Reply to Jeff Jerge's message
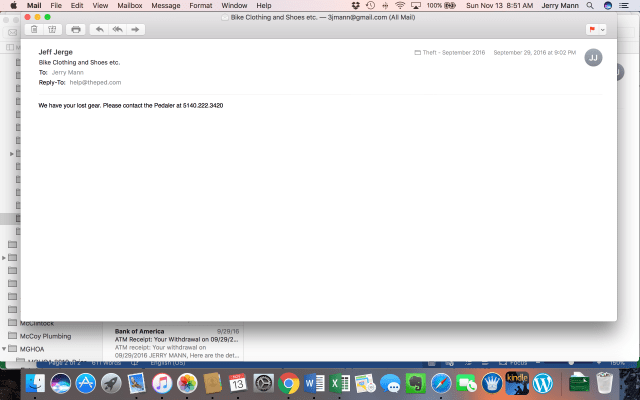 pyautogui.click(x=100, y=30)
